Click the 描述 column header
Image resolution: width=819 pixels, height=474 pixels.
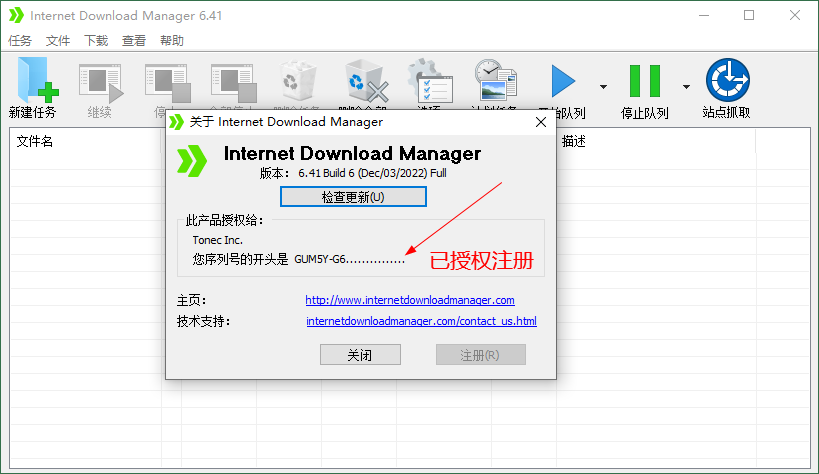coord(574,141)
